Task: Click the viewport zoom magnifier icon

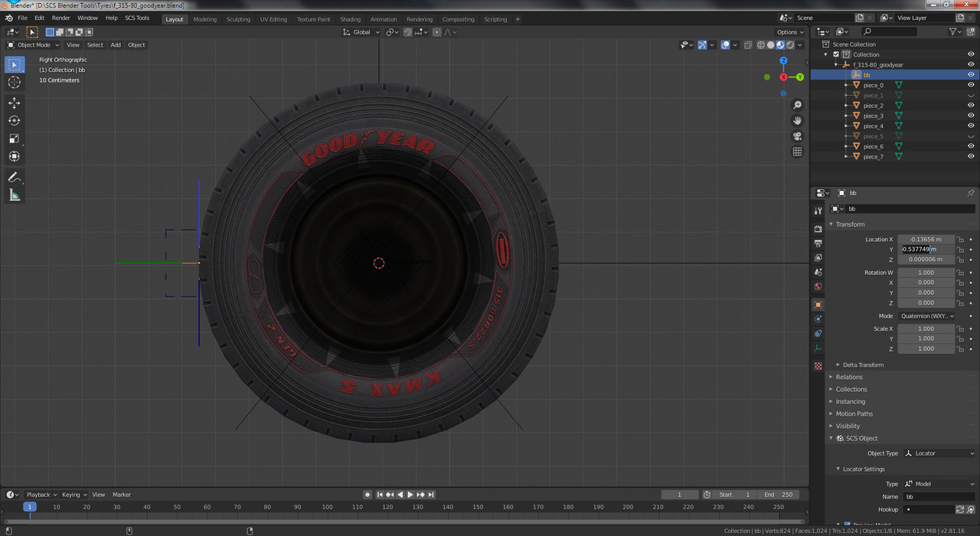Action: click(x=797, y=105)
